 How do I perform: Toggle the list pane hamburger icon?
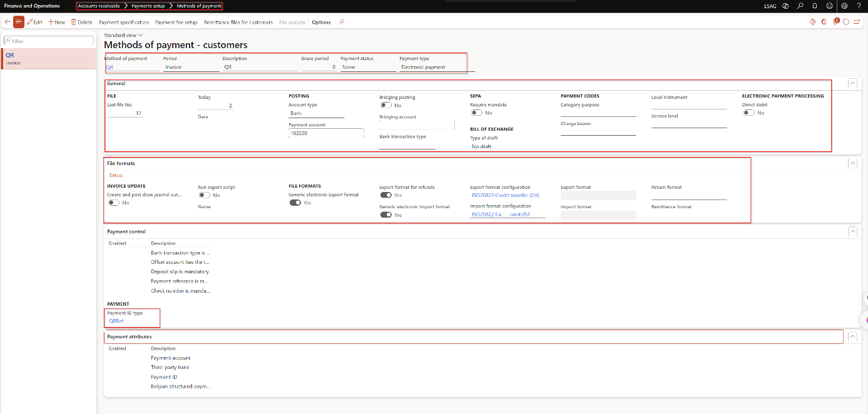[x=19, y=22]
